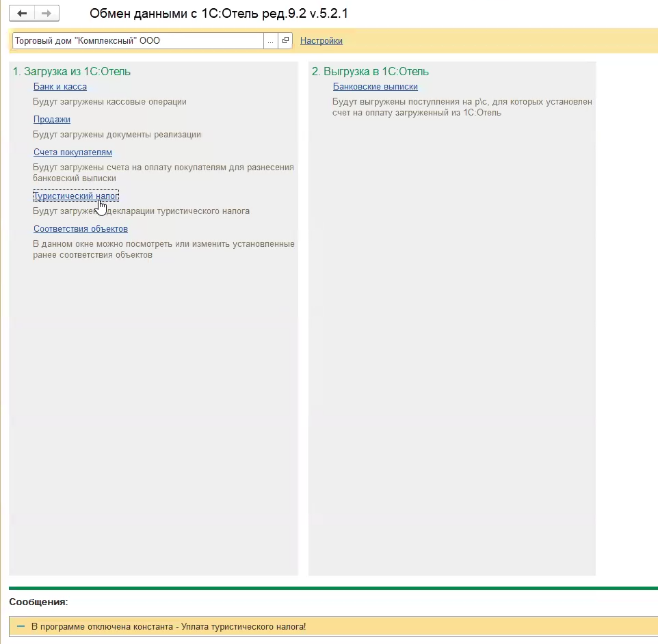Click the heading 1. Загрузка из 1С:Отель
Viewport: 658px width, 644px height.
tap(72, 71)
